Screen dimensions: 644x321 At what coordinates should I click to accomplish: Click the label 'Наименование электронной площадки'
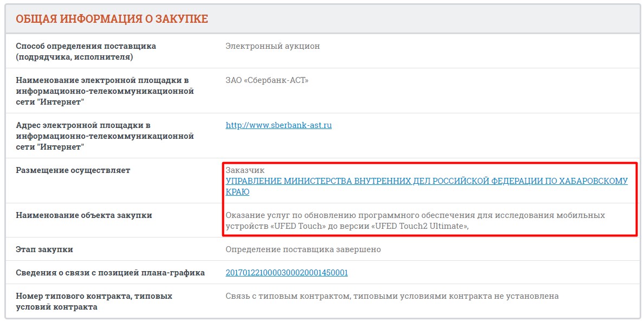coord(105,91)
